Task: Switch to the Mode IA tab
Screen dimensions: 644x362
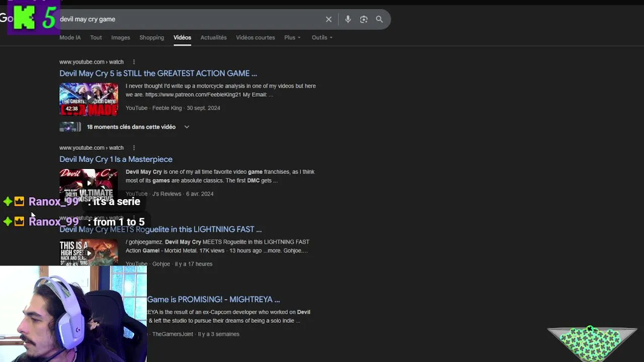Action: [x=70, y=38]
